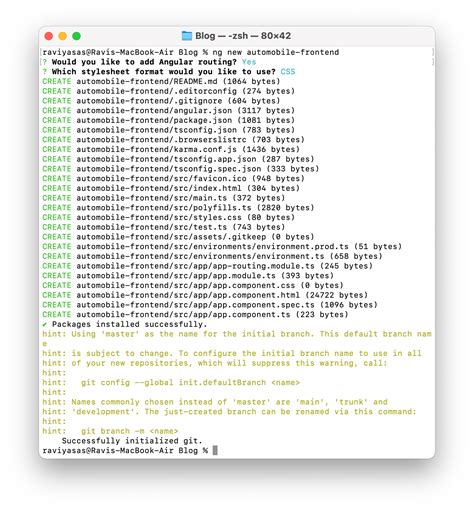Click the hint 'Names commonly chosen instead of'
This screenshot has width=474, height=510.
pyautogui.click(x=215, y=402)
